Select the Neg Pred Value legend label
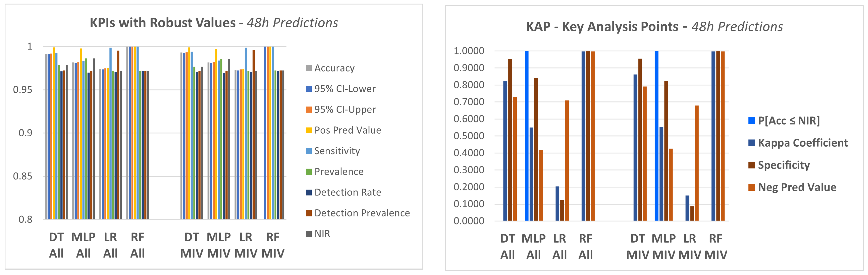 (797, 187)
